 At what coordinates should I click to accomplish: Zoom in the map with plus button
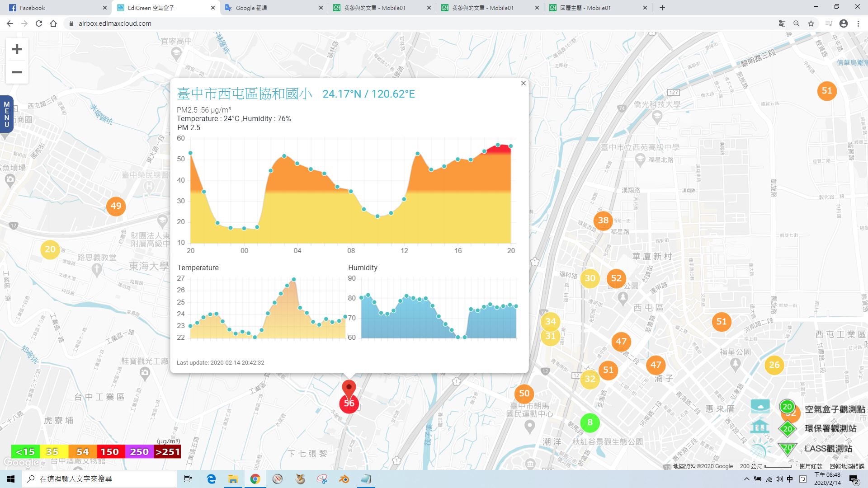17,49
